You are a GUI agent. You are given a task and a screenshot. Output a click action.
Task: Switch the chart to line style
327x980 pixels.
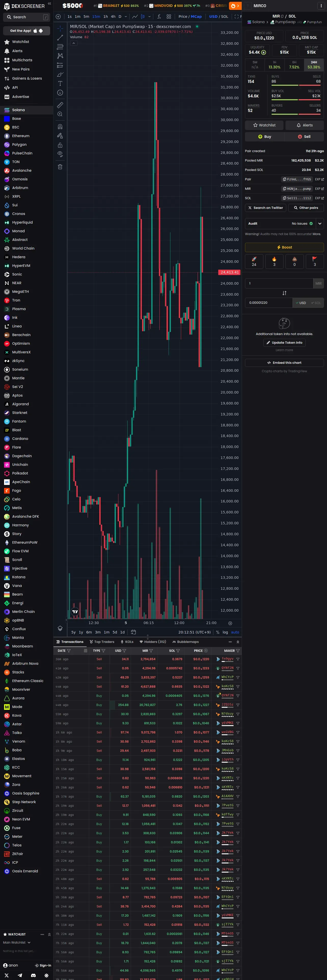(135, 17)
